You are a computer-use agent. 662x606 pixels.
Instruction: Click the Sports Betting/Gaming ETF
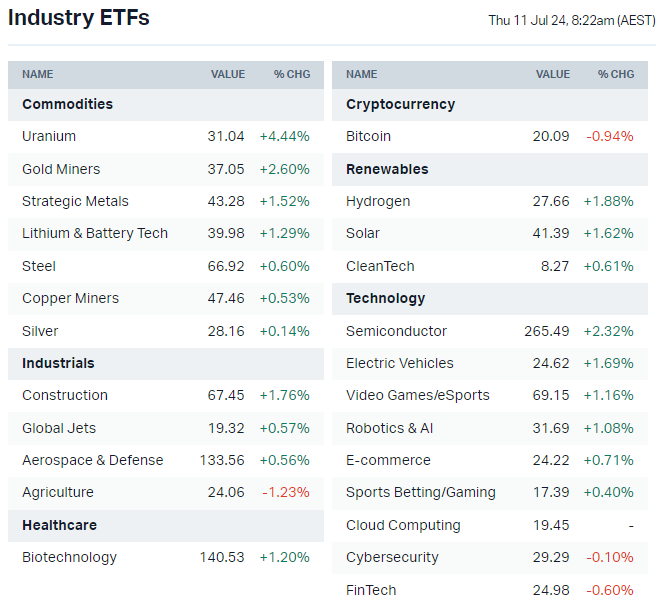click(x=420, y=492)
